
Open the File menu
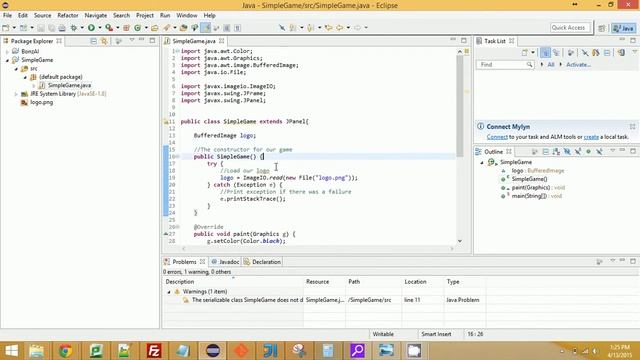(7, 16)
